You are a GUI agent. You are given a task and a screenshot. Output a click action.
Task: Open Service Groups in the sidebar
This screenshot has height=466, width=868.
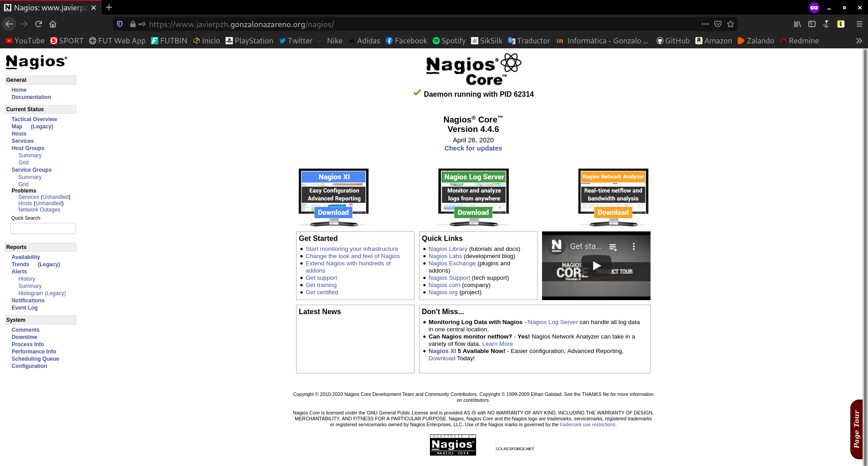click(32, 170)
